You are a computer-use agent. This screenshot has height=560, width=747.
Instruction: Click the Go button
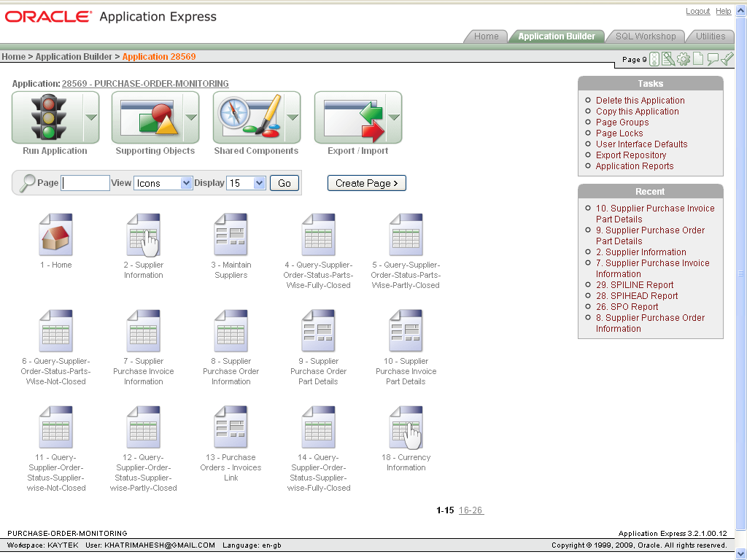pyautogui.click(x=285, y=183)
